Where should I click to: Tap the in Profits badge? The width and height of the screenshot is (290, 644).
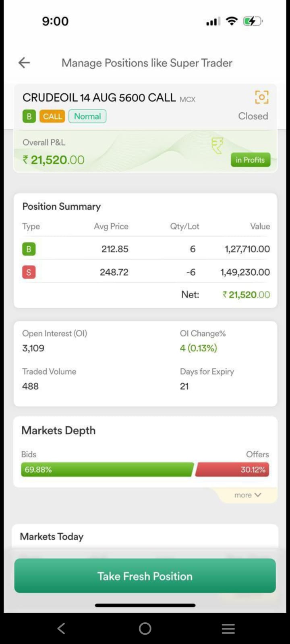point(250,160)
